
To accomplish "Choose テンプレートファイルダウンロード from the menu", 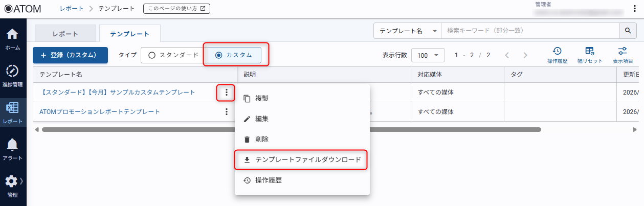I will (301, 159).
